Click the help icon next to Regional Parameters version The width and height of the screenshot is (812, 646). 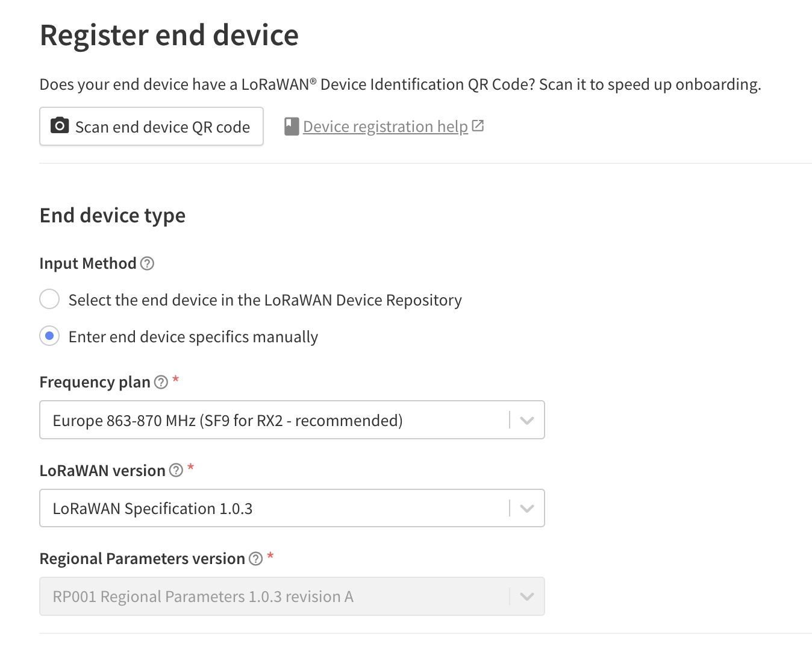[x=256, y=559]
